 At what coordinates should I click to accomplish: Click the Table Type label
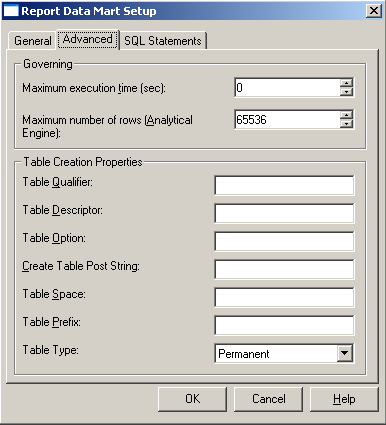51,350
